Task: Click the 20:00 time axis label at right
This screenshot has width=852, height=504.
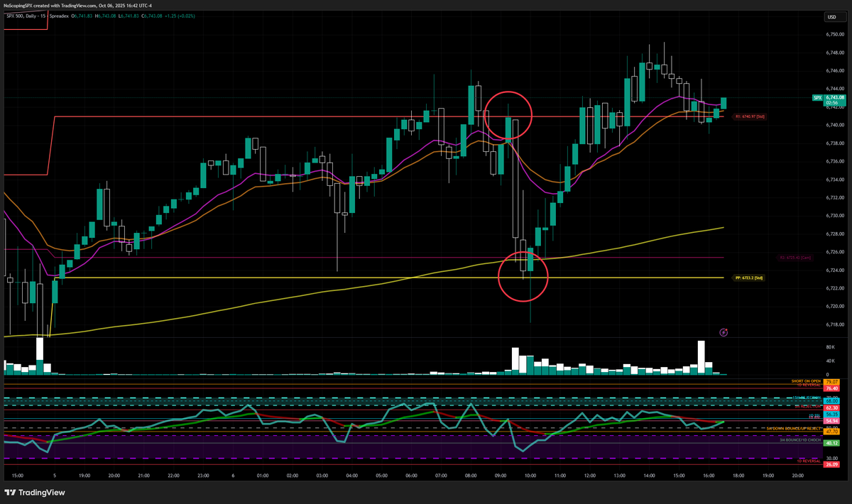Action: (797, 476)
